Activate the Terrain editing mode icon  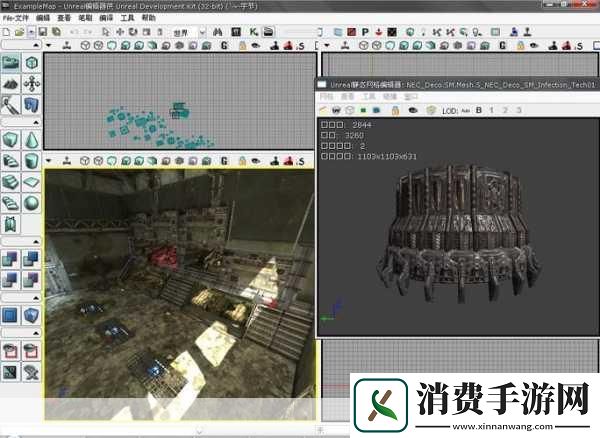11,84
